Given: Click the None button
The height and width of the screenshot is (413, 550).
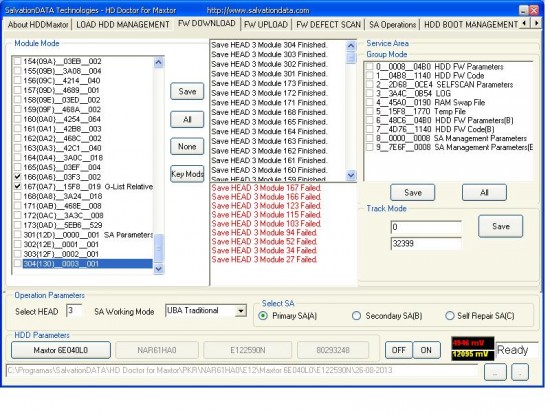Looking at the screenshot, I should pyautogui.click(x=187, y=146).
